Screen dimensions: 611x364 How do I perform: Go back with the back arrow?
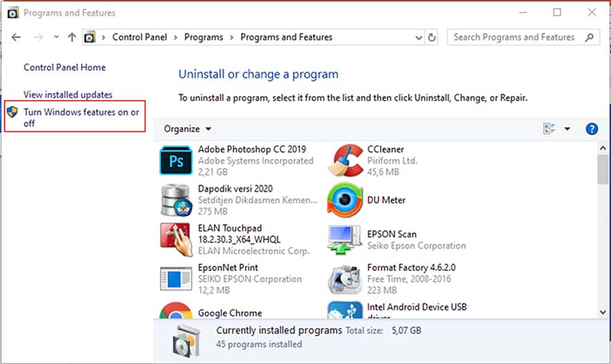[16, 37]
